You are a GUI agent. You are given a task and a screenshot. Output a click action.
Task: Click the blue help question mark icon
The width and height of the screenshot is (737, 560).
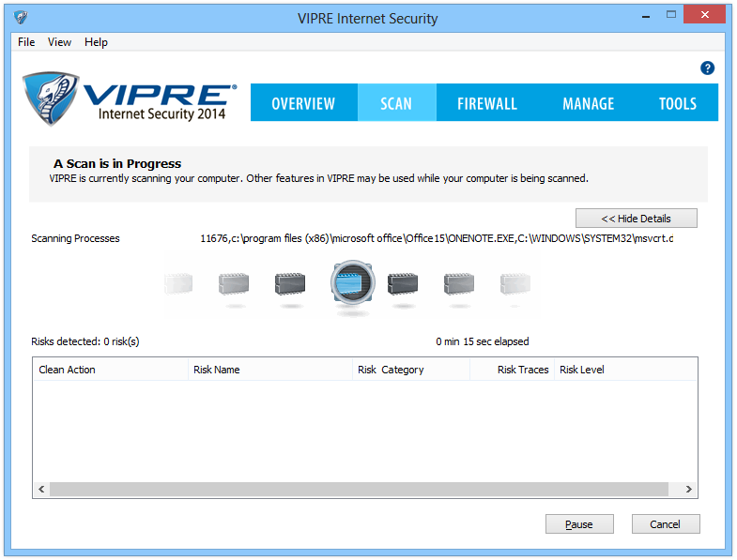(x=707, y=68)
